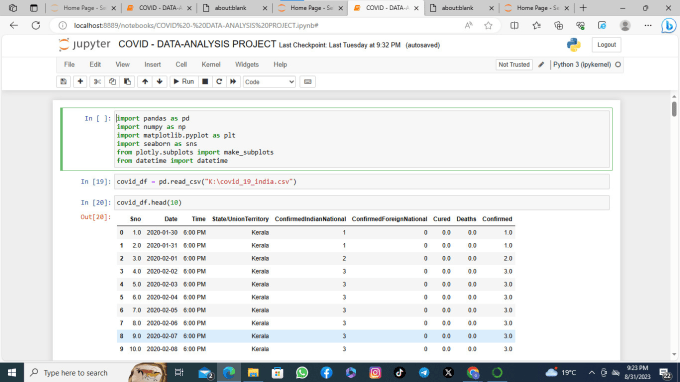Open Telegram from the taskbar
680x382 pixels.
pyautogui.click(x=424, y=372)
